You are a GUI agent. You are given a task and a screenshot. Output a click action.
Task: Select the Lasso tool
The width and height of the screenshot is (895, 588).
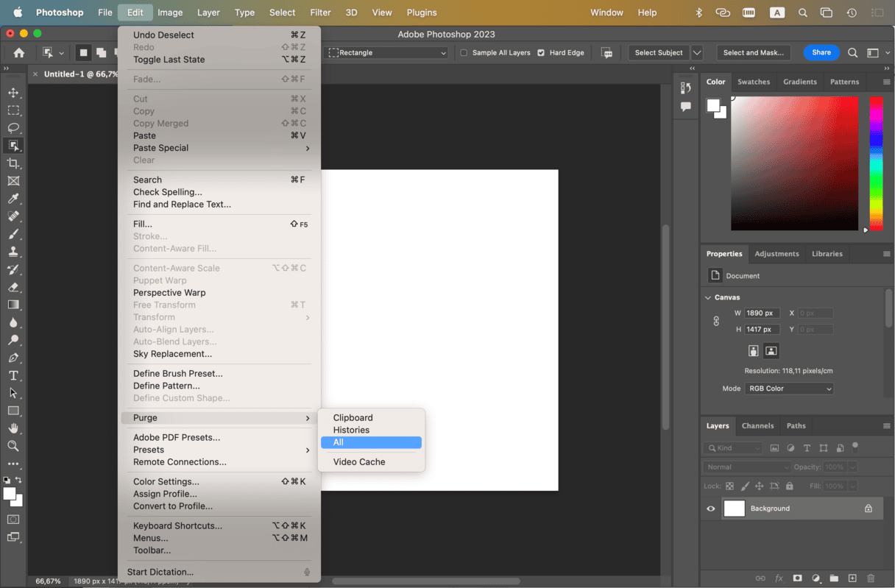click(x=13, y=128)
